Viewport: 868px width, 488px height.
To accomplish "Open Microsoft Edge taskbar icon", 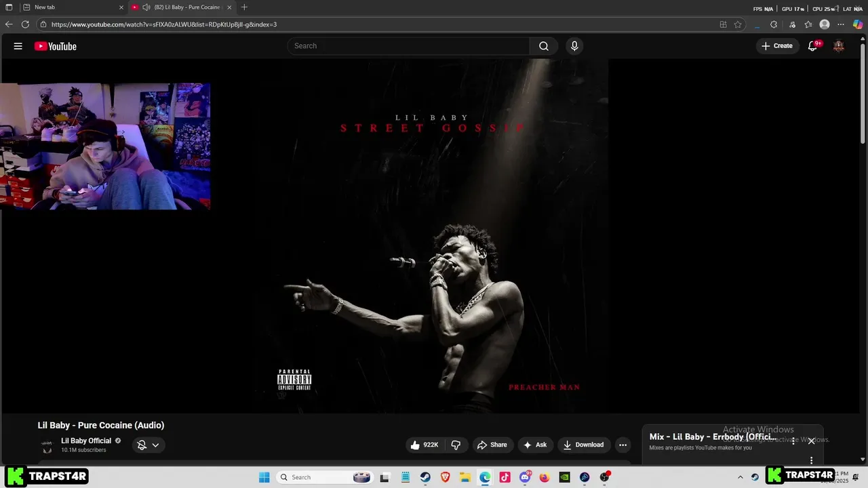I will (x=485, y=477).
